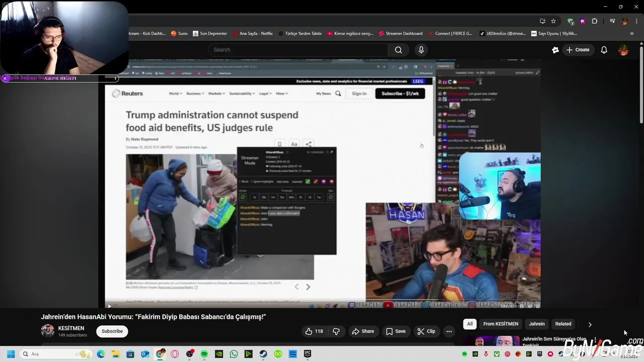Open the Chrome extensions puzzle icon
644x362 pixels.
[594, 21]
